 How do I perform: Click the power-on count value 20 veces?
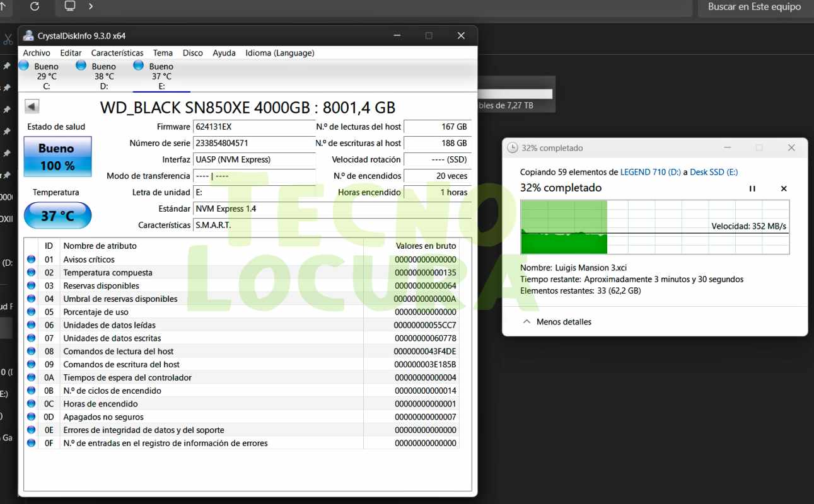[x=438, y=176]
